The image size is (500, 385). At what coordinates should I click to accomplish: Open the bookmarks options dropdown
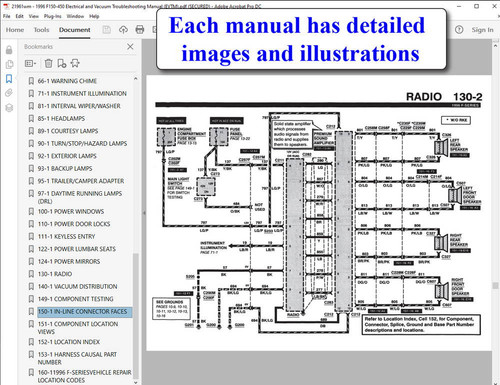click(x=30, y=63)
